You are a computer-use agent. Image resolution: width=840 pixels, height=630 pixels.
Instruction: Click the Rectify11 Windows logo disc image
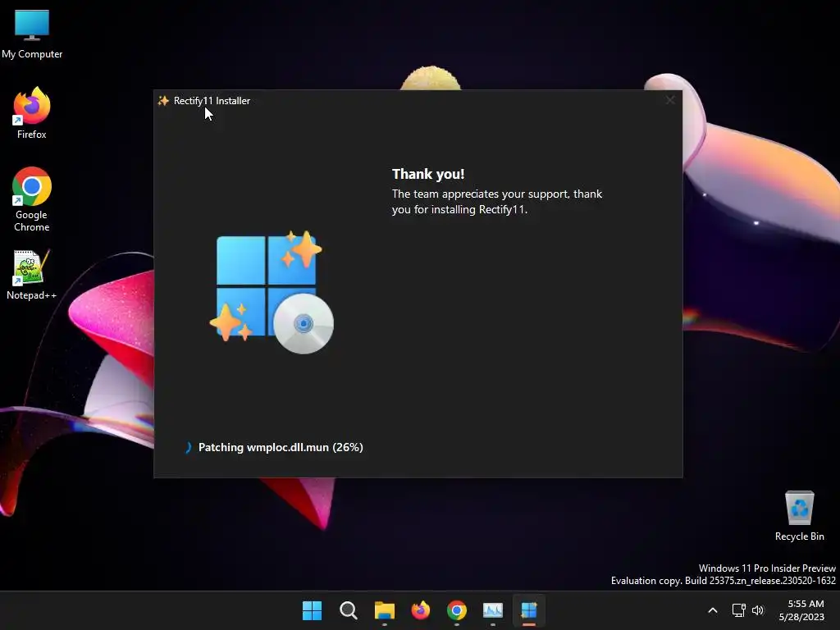(272, 293)
